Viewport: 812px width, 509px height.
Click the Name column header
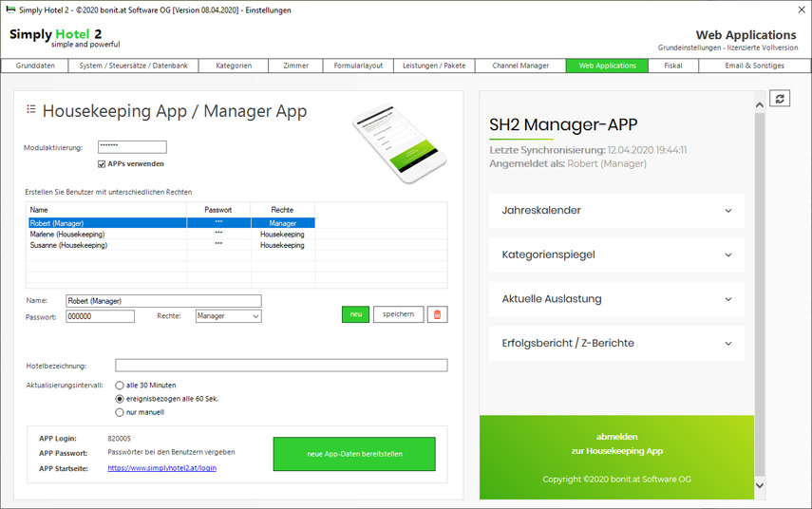[106, 210]
